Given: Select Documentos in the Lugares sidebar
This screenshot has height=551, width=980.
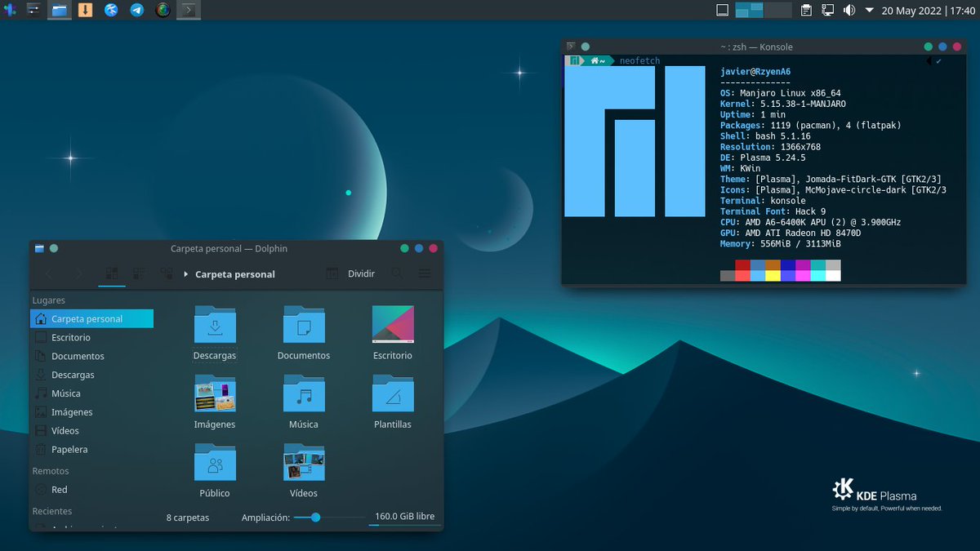Looking at the screenshot, I should pyautogui.click(x=91, y=356).
